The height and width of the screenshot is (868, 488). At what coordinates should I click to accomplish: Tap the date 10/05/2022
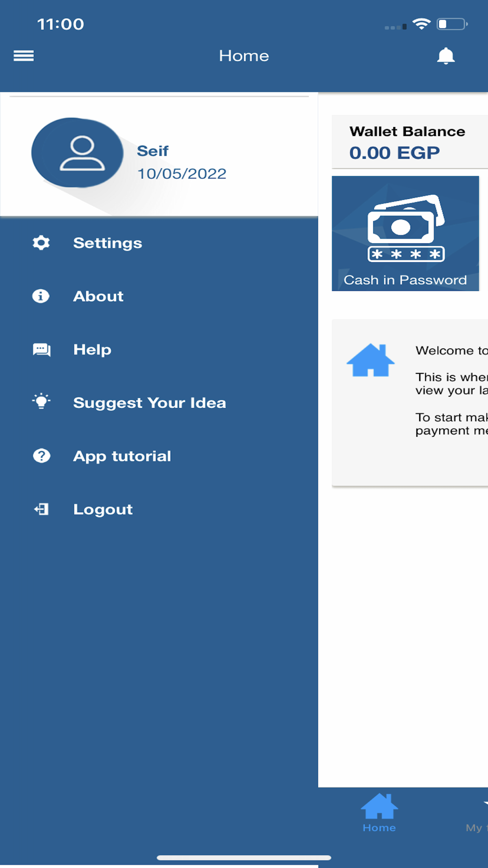point(182,174)
